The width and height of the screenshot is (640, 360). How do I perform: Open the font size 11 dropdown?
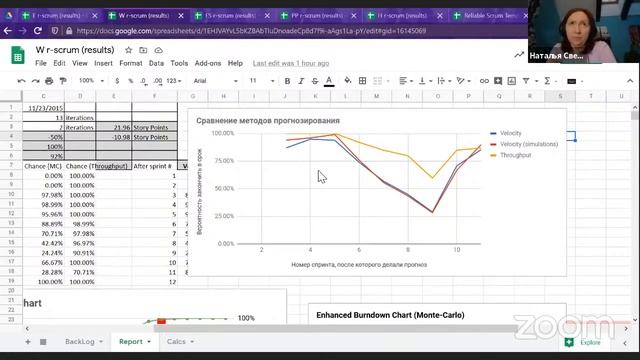[x=262, y=81]
